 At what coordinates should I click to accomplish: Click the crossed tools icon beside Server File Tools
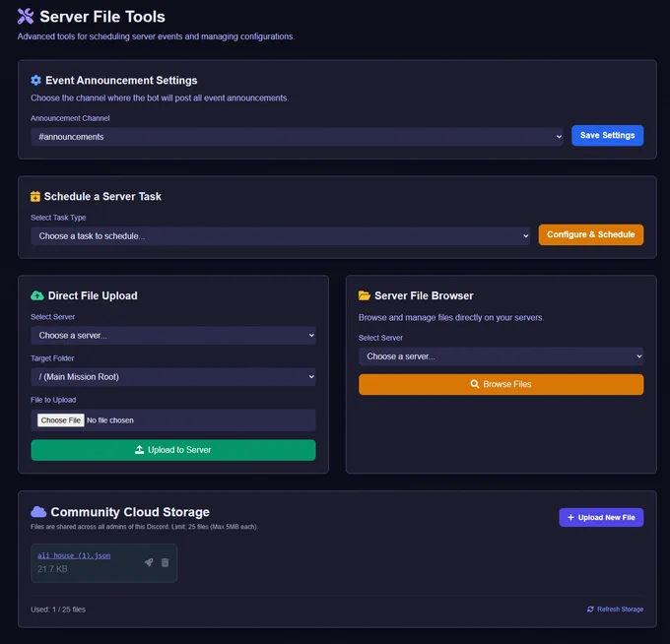click(26, 16)
